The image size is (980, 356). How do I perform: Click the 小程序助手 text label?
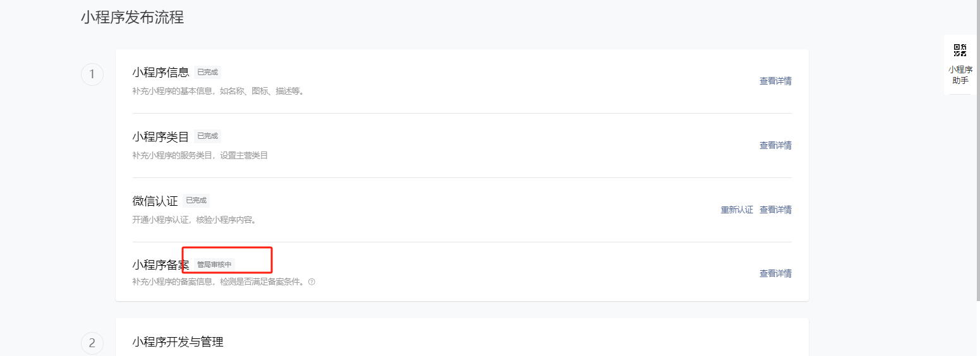(960, 75)
